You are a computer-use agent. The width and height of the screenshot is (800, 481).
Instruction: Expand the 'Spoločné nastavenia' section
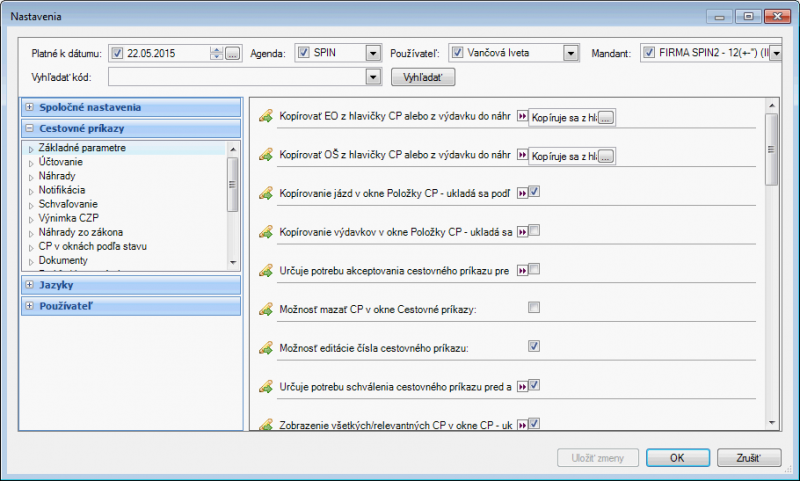[29, 107]
